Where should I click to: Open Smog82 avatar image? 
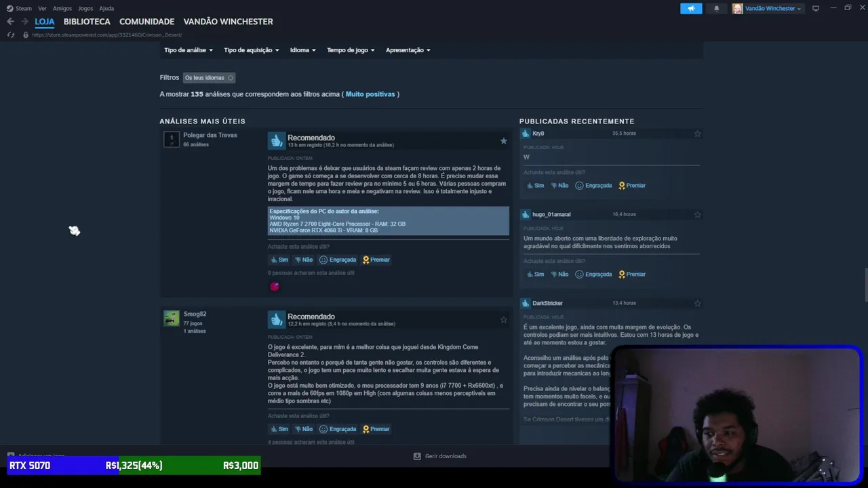[172, 319]
